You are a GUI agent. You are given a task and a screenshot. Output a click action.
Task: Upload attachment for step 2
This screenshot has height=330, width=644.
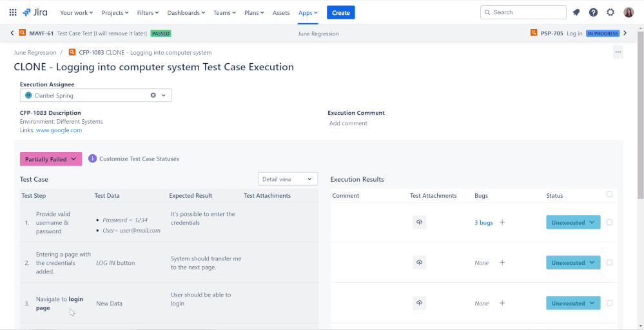(x=419, y=262)
